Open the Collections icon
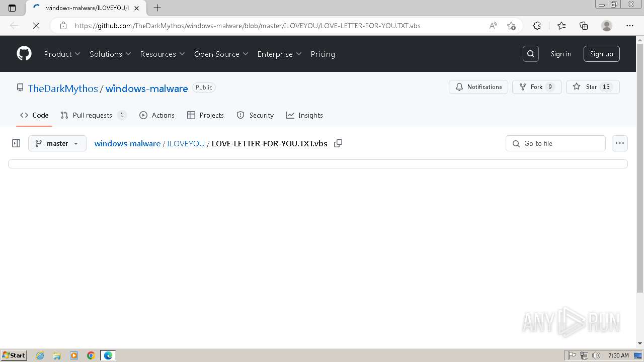 coord(584,26)
